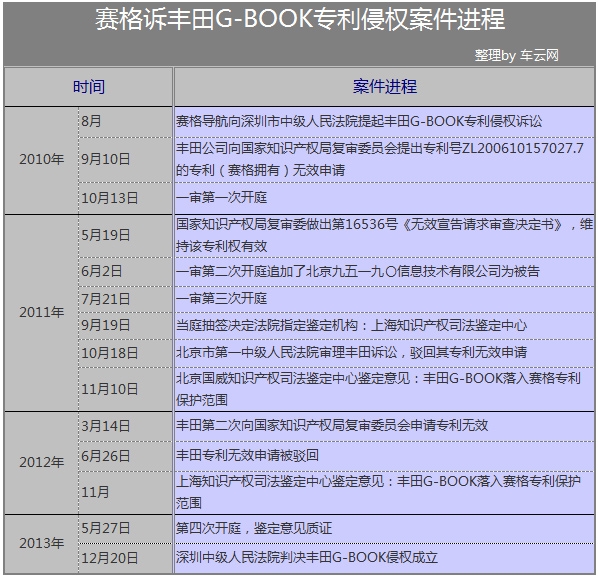Click the entry 第四次开庭，鉴定意见质证
Viewport: 598px width, 579px height.
click(x=384, y=529)
